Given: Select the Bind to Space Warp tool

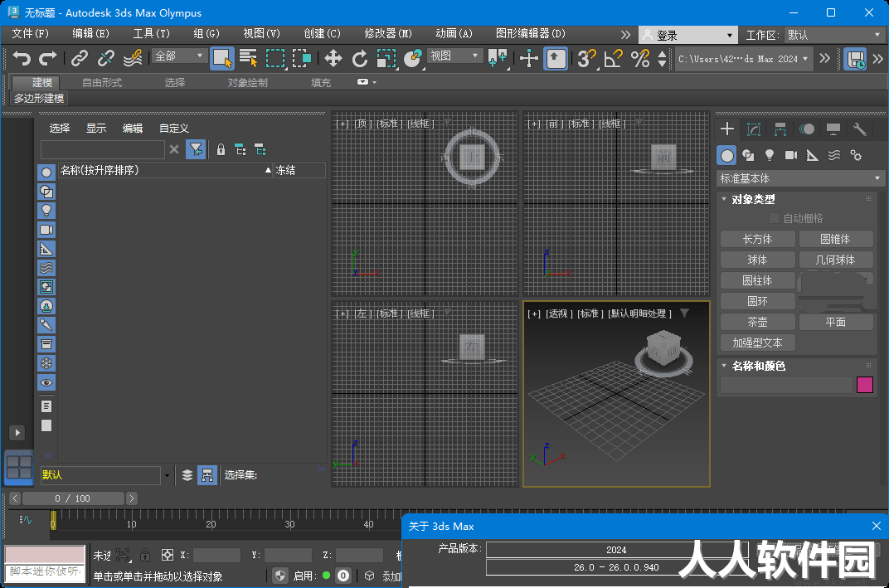Looking at the screenshot, I should point(133,58).
